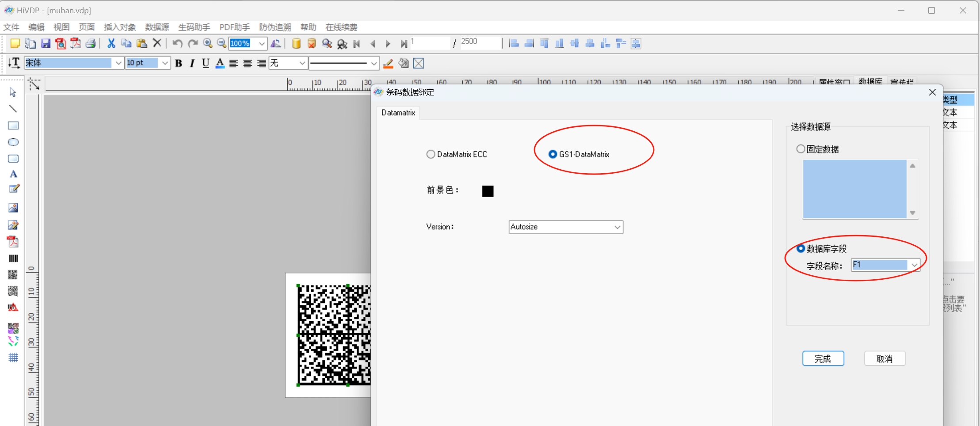Choose the rectangle shape tool
The width and height of the screenshot is (980, 426).
[13, 126]
